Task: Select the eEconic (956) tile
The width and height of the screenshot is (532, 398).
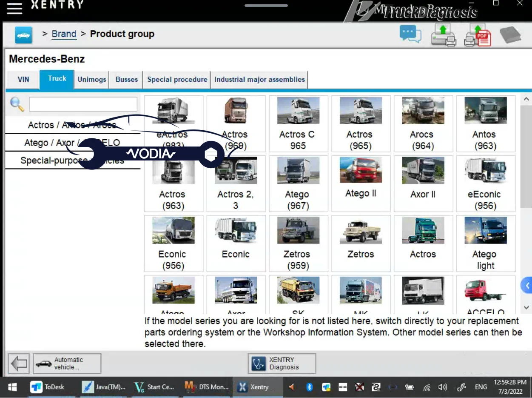Action: (486, 183)
